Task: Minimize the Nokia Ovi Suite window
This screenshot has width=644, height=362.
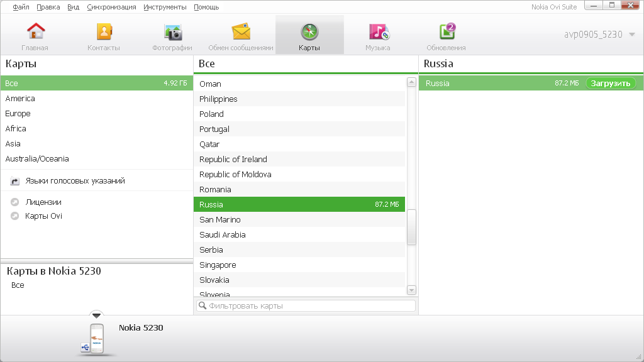Action: (x=594, y=5)
